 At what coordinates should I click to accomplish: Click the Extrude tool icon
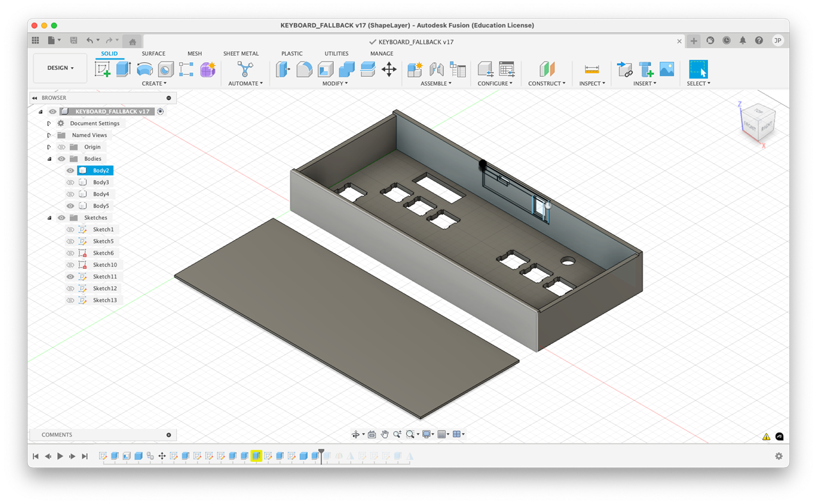[x=124, y=69]
